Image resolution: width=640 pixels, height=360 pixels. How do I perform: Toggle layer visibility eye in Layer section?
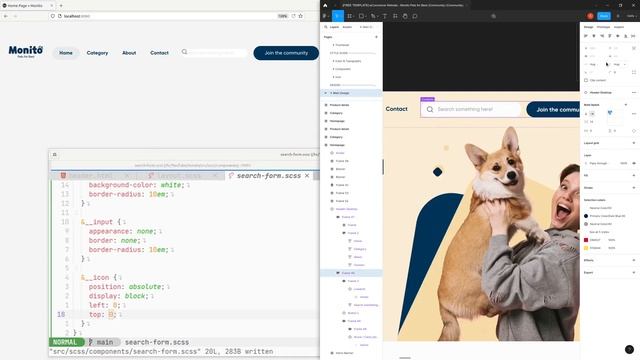pos(634,163)
